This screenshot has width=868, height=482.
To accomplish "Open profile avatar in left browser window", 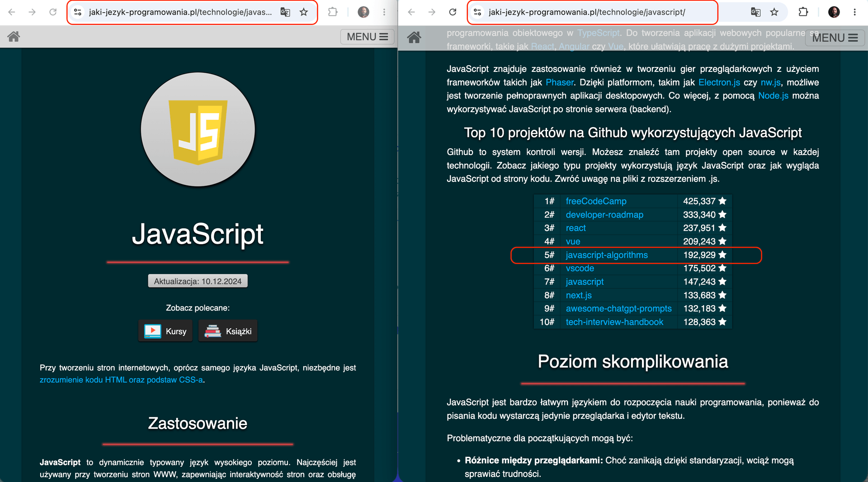I will (363, 12).
